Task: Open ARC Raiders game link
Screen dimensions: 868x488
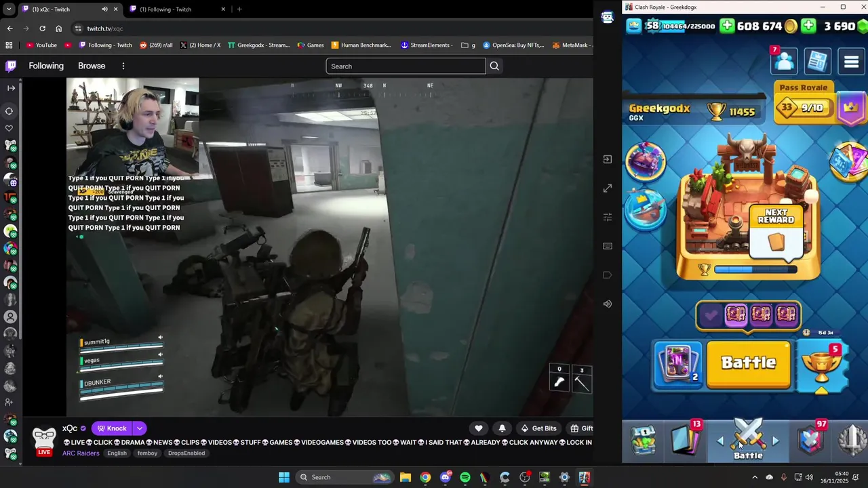Action: [x=81, y=453]
